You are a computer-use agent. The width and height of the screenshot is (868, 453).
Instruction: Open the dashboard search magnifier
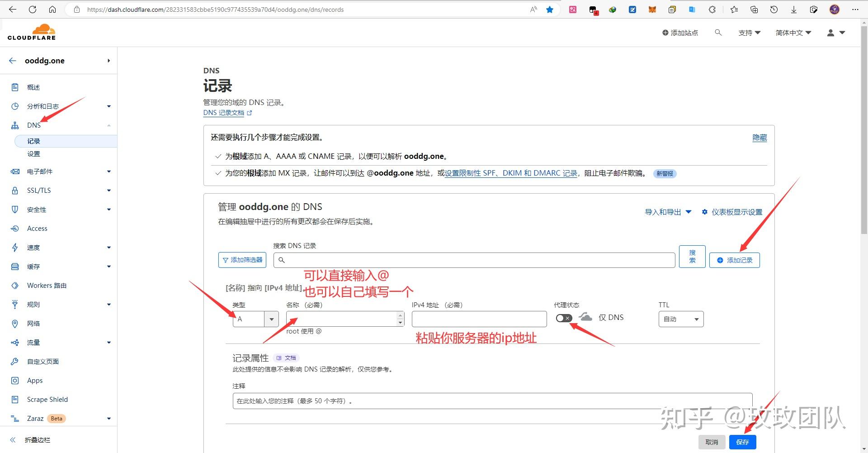tap(718, 33)
